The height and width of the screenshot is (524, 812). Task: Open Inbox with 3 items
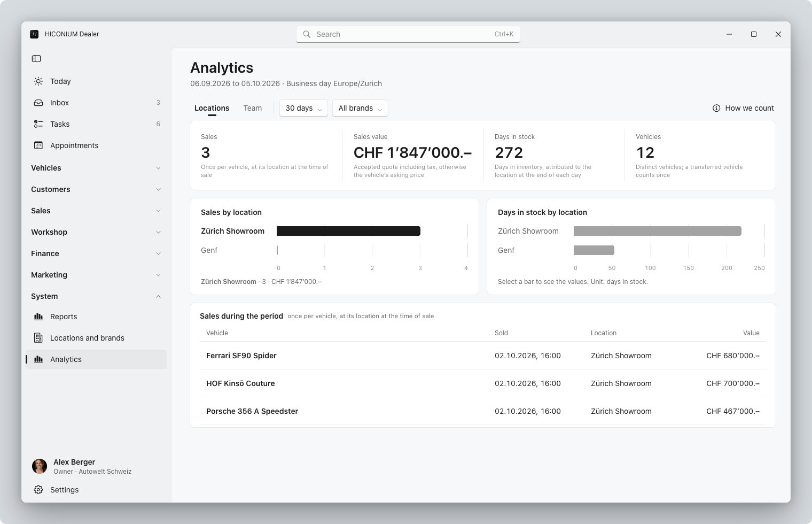(96, 103)
